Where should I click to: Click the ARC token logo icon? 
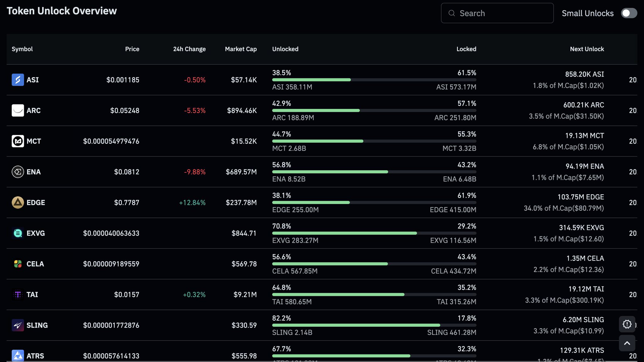click(18, 110)
